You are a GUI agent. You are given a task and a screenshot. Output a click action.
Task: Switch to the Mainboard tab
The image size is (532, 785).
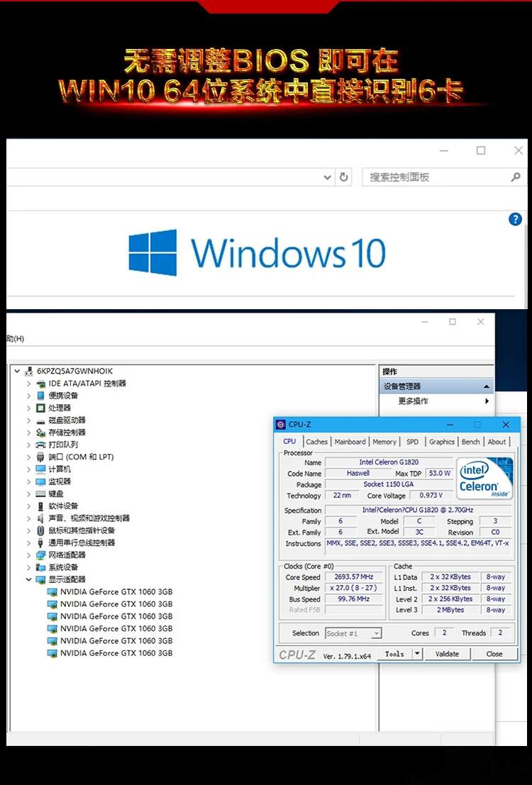point(350,442)
